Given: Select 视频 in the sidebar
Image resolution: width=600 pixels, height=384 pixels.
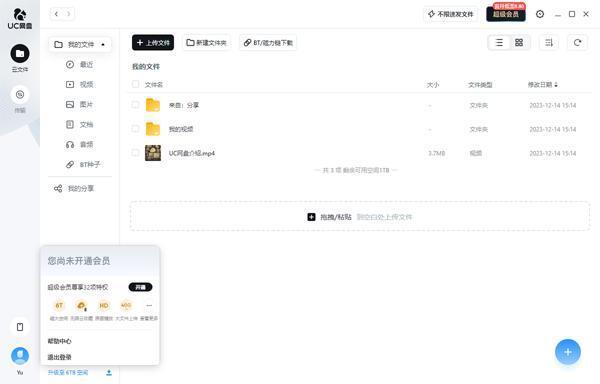Looking at the screenshot, I should click(x=79, y=84).
